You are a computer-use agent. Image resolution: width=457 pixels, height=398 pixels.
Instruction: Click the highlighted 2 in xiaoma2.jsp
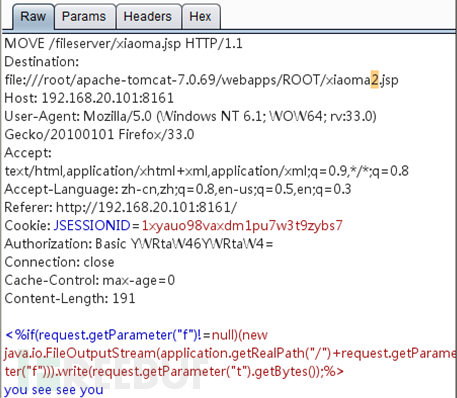375,80
